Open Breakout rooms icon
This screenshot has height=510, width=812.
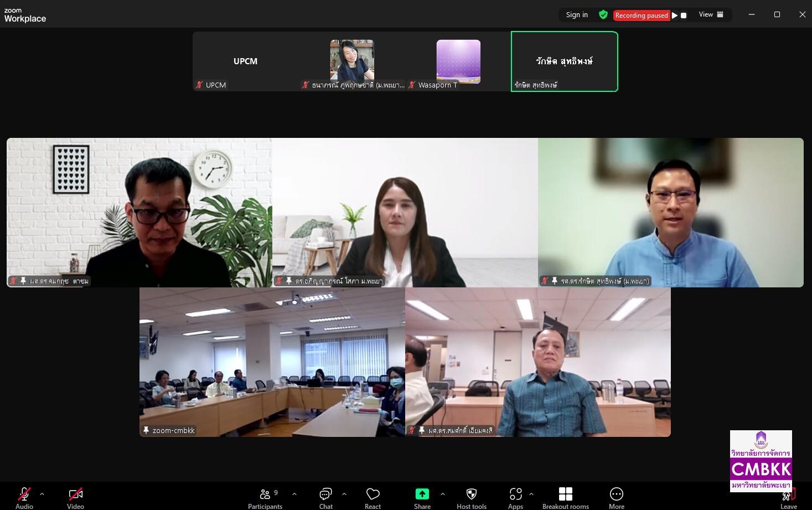click(x=566, y=493)
